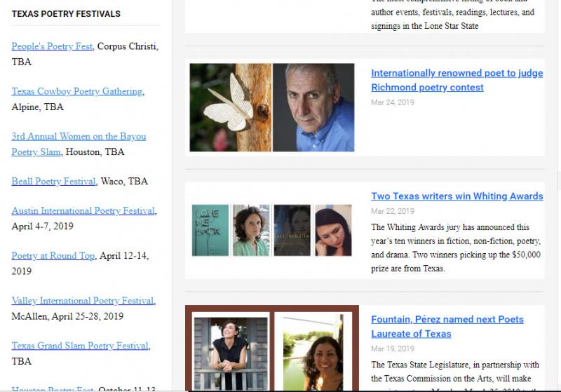Viewport: 561px width, 392px height.
Task: Open 'Two Texas writers win Whiting Awards' headline
Action: coord(457,196)
